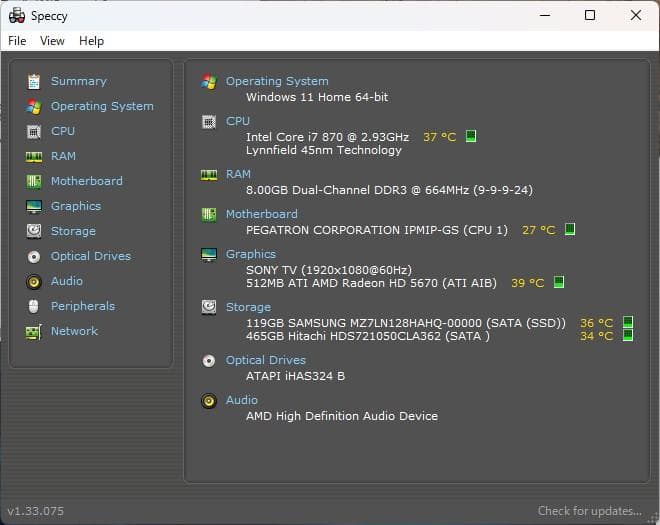Click the 8.00GB Dual-Channel DDR3 line
The width and height of the screenshot is (660, 525).
(389, 190)
